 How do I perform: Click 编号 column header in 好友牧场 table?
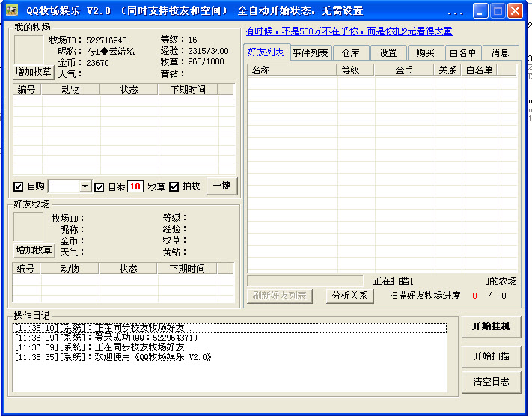tap(26, 269)
